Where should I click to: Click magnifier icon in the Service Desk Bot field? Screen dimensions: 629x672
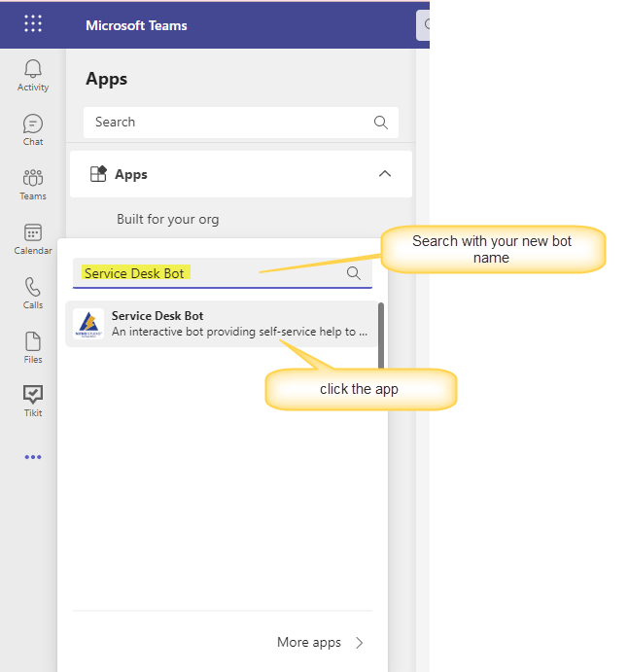[x=354, y=273]
